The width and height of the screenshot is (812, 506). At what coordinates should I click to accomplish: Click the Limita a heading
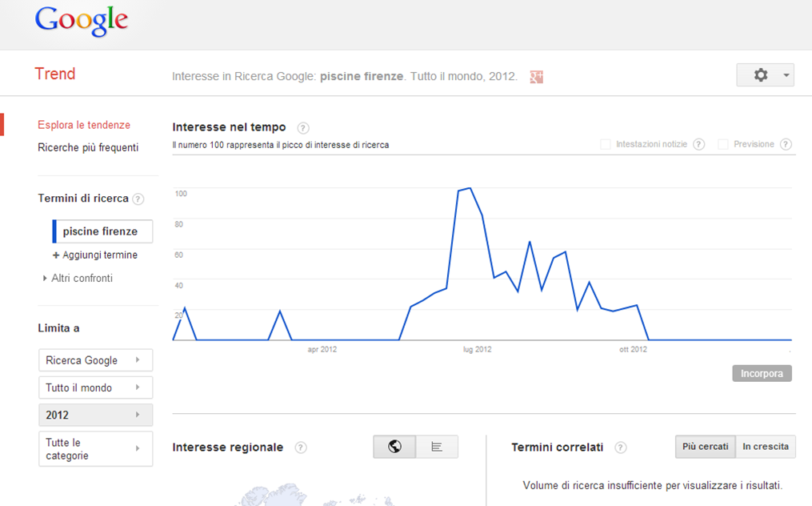[x=58, y=328]
